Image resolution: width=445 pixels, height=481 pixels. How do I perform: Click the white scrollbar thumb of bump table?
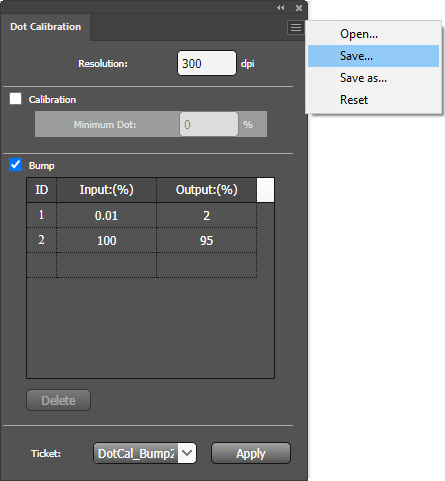(x=266, y=190)
